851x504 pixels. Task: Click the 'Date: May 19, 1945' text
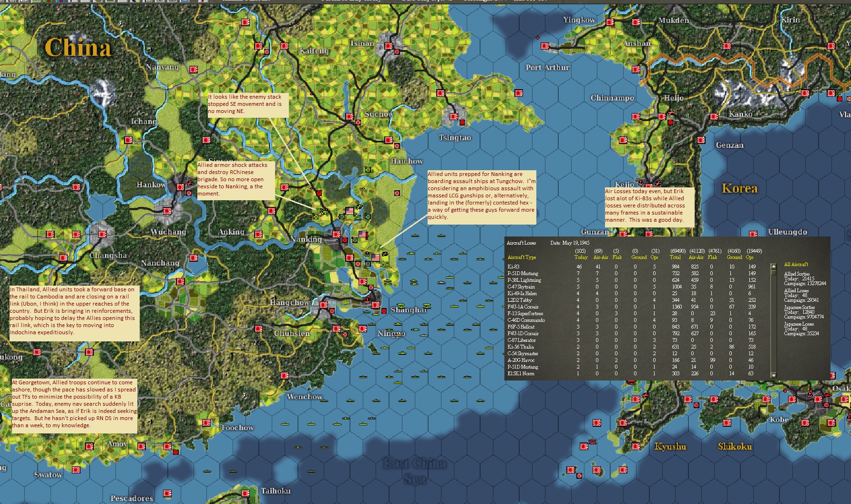[x=570, y=243]
